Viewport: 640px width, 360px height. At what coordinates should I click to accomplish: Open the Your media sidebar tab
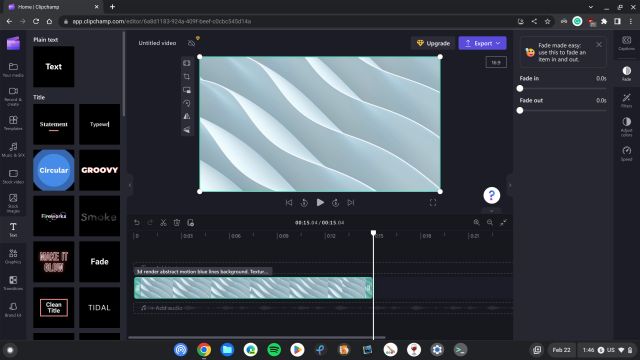13,69
